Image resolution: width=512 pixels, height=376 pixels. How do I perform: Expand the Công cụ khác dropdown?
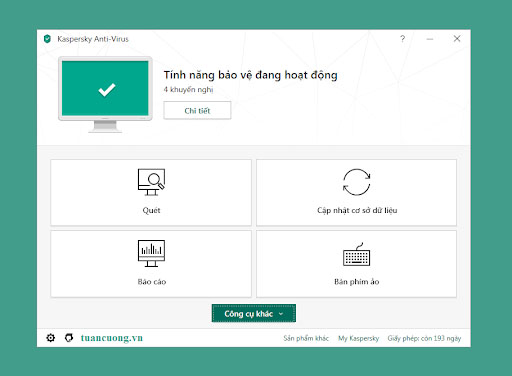(x=254, y=313)
